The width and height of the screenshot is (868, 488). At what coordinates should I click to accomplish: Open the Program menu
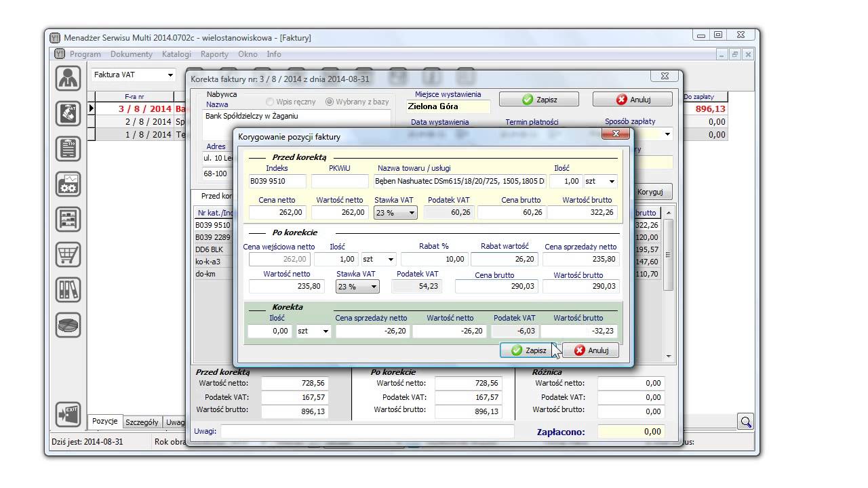click(x=85, y=54)
